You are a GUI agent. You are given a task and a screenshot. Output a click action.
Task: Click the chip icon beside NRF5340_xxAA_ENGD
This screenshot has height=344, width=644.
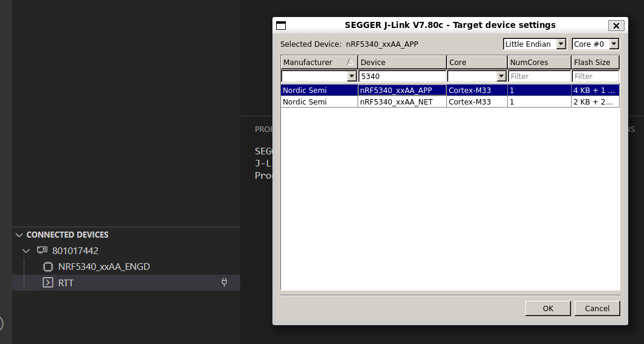(x=48, y=267)
